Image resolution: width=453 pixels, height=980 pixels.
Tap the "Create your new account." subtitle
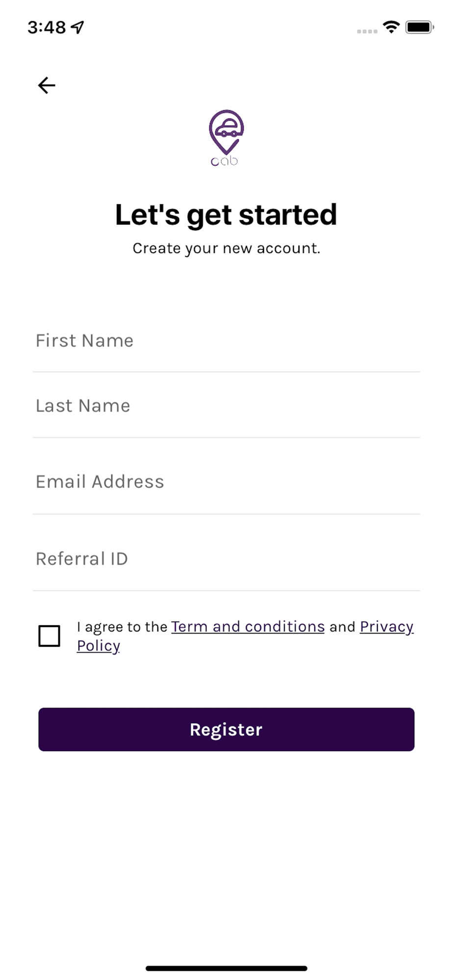click(226, 248)
